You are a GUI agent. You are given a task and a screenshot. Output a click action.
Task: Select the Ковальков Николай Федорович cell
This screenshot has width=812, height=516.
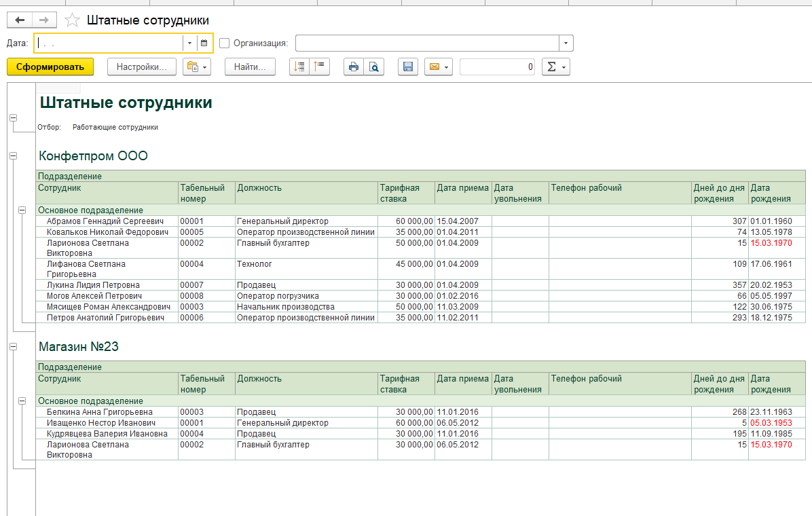(107, 232)
